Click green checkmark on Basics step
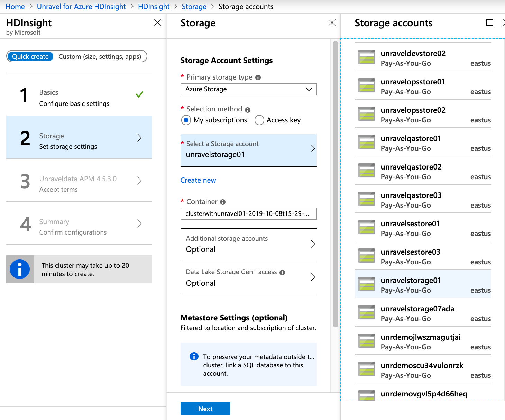 coord(139,94)
